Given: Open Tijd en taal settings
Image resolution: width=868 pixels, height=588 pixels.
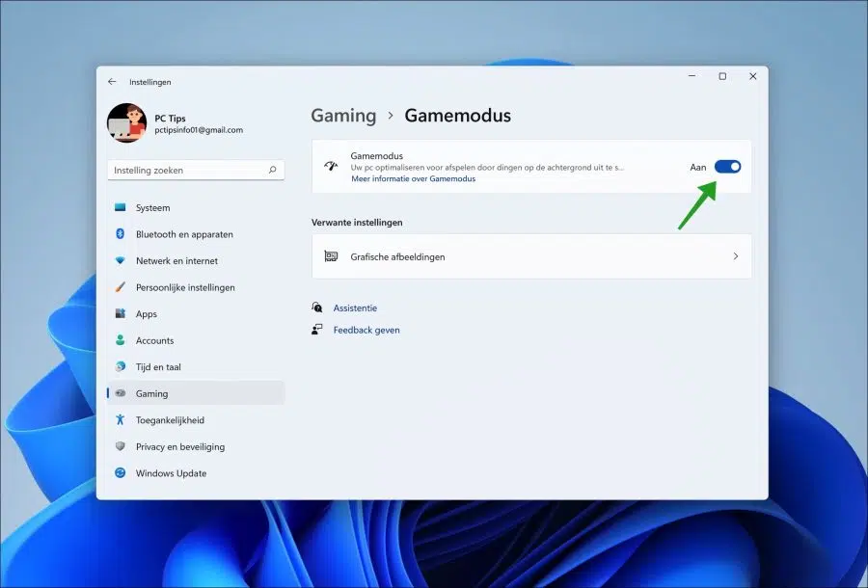Looking at the screenshot, I should pyautogui.click(x=196, y=366).
